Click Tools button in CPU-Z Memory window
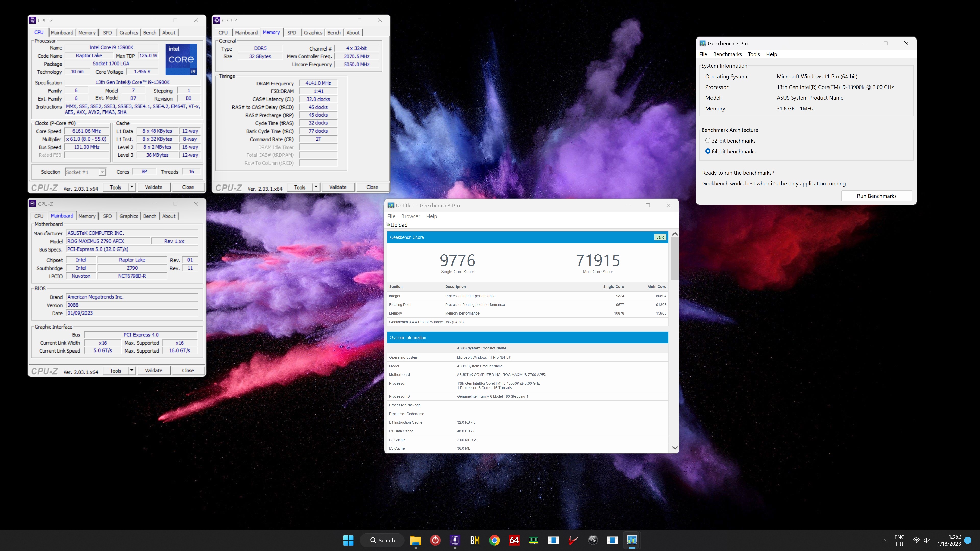Viewport: 980px width, 551px height. pos(299,187)
